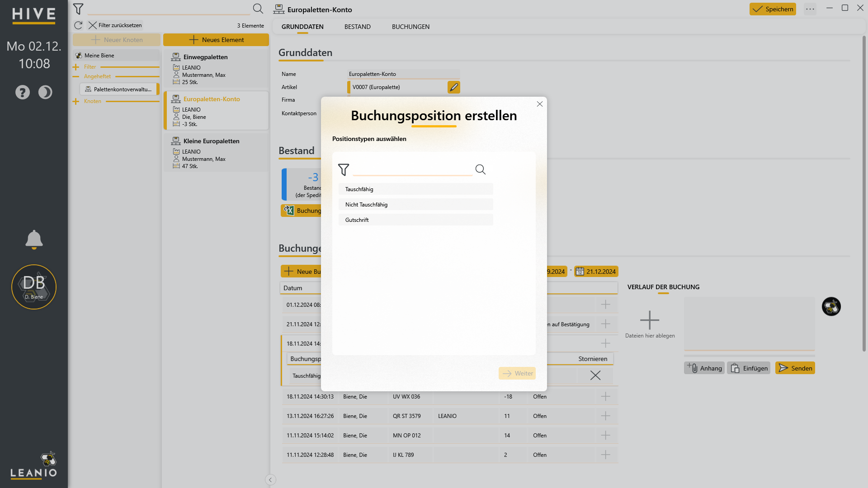The height and width of the screenshot is (488, 868).
Task: Add a new Filter with plus
Action: [76, 67]
